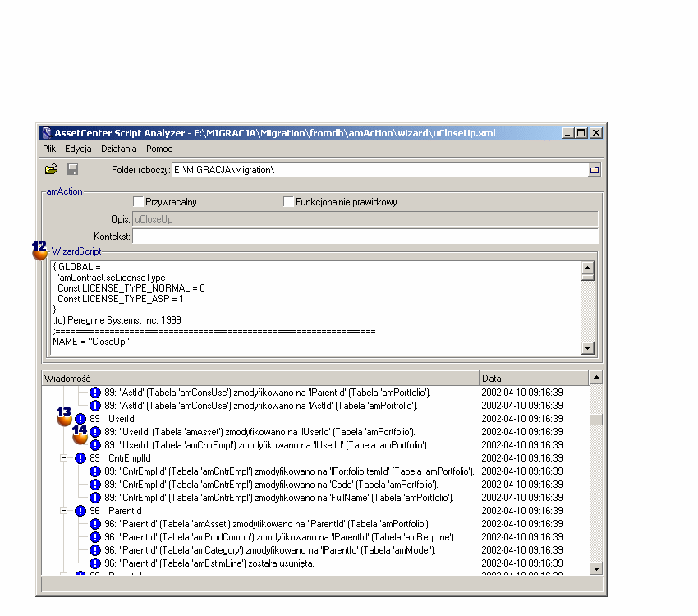Maximize the Script Analyzer window
This screenshot has height=616, width=698.
(581, 132)
